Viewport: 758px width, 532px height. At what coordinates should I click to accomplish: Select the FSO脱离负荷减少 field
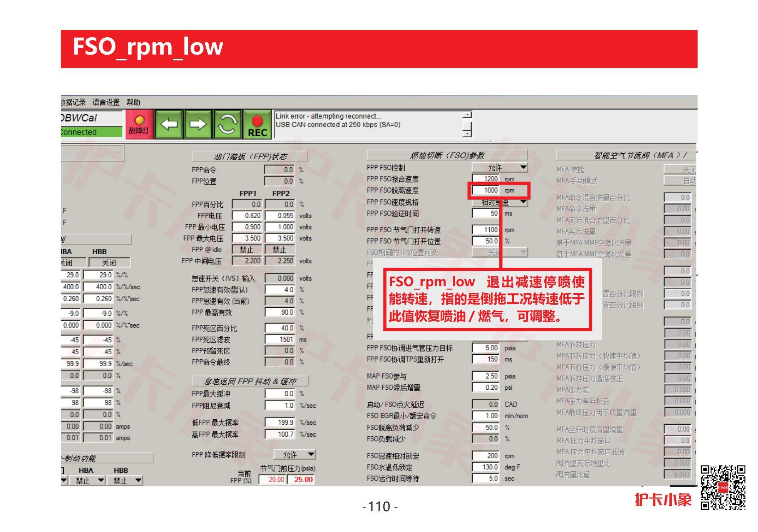tap(486, 427)
